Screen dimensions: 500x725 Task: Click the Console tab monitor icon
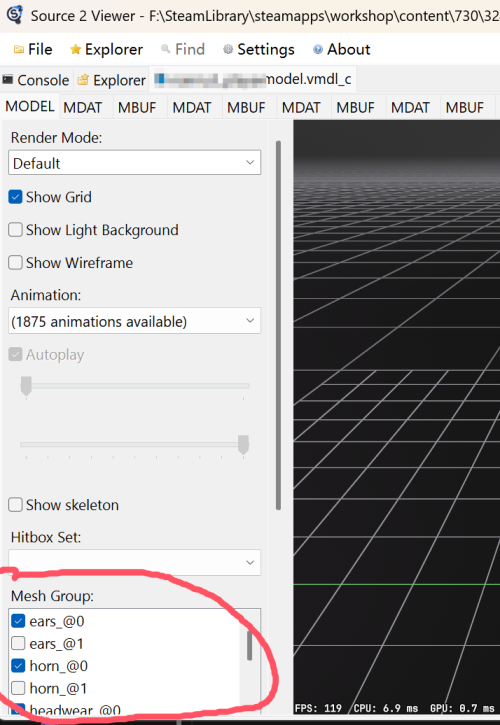point(7,80)
